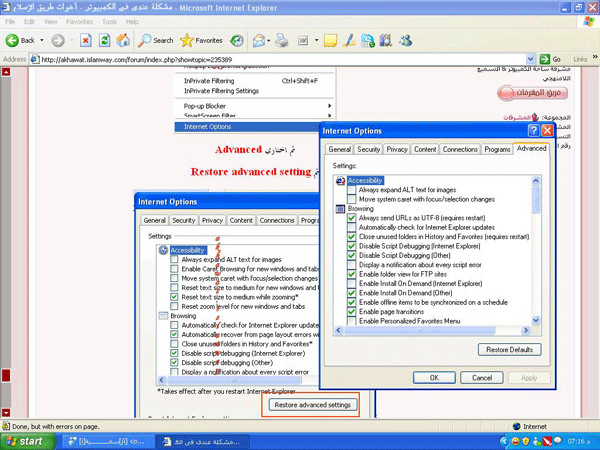600x450 pixels.
Task: Click horizontal scrollbar thumb in front dialog
Action: pyautogui.click(x=419, y=330)
